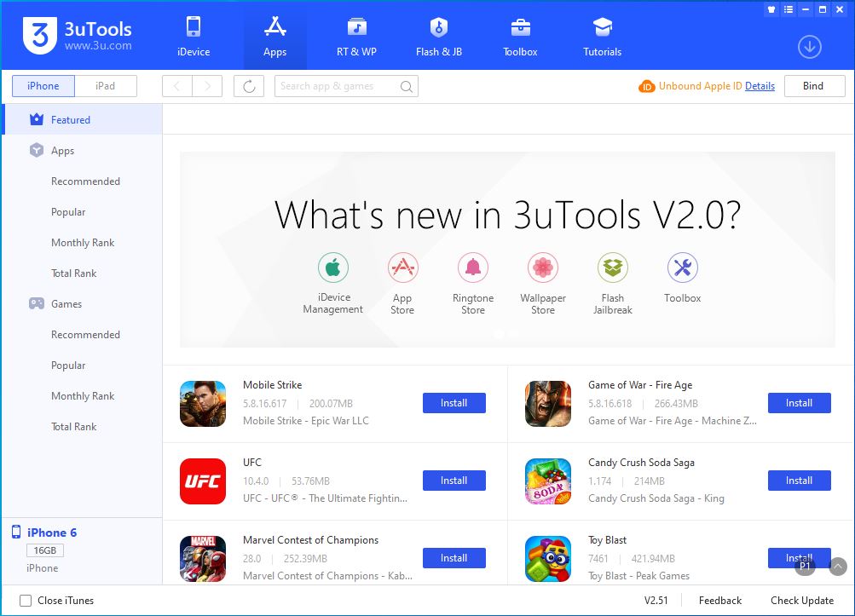This screenshot has height=616, width=855.
Task: Open the Toolbox tab
Action: pos(520,37)
